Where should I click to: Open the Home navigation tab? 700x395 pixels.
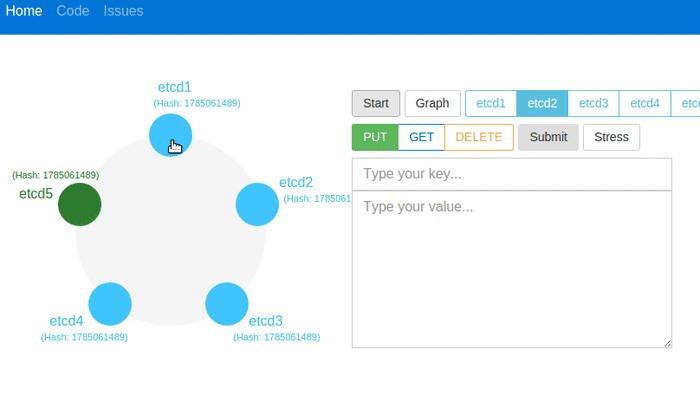(x=24, y=11)
